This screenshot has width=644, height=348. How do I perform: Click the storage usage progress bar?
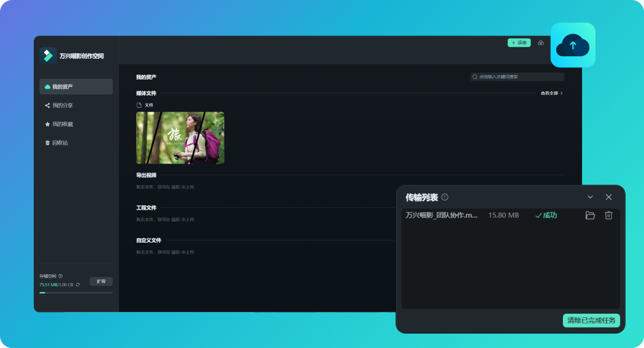pyautogui.click(x=76, y=293)
